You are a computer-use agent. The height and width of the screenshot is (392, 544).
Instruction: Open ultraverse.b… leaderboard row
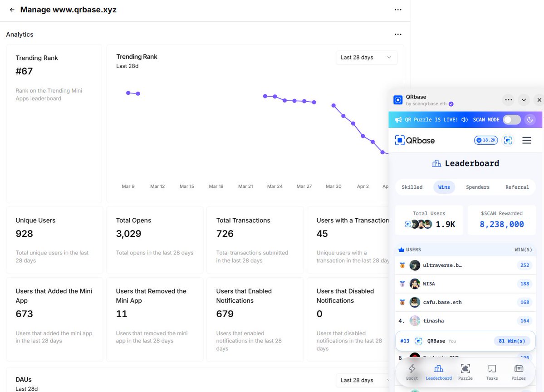[465, 265]
